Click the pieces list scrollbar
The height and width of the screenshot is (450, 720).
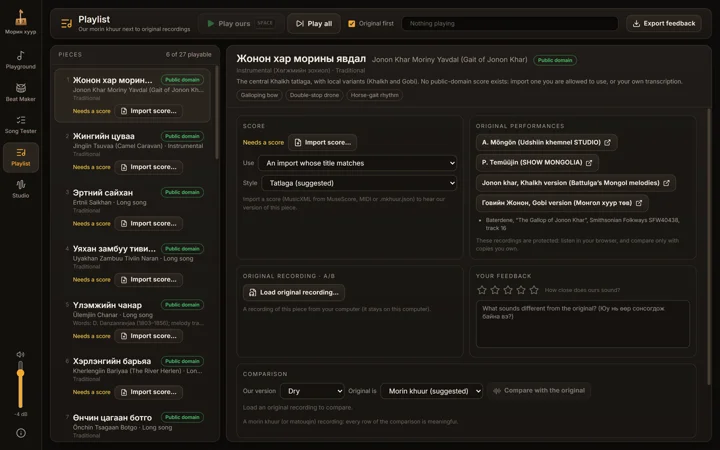tap(217, 112)
